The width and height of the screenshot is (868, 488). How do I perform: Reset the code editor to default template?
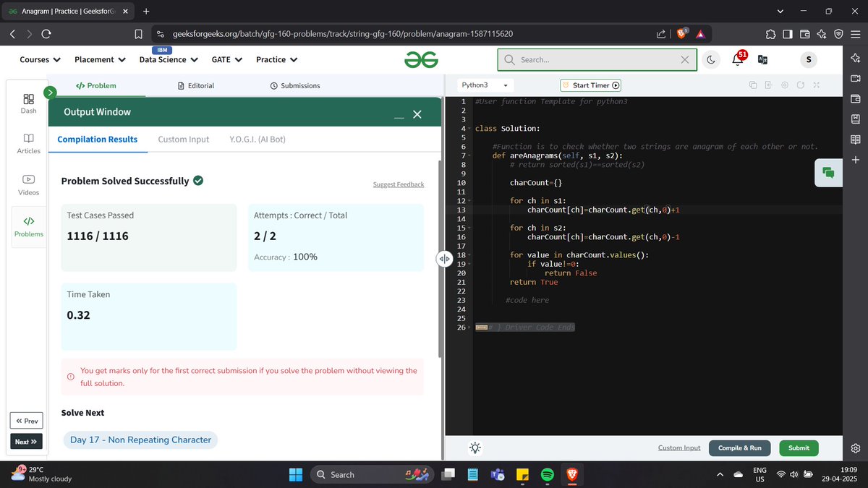coord(801,85)
